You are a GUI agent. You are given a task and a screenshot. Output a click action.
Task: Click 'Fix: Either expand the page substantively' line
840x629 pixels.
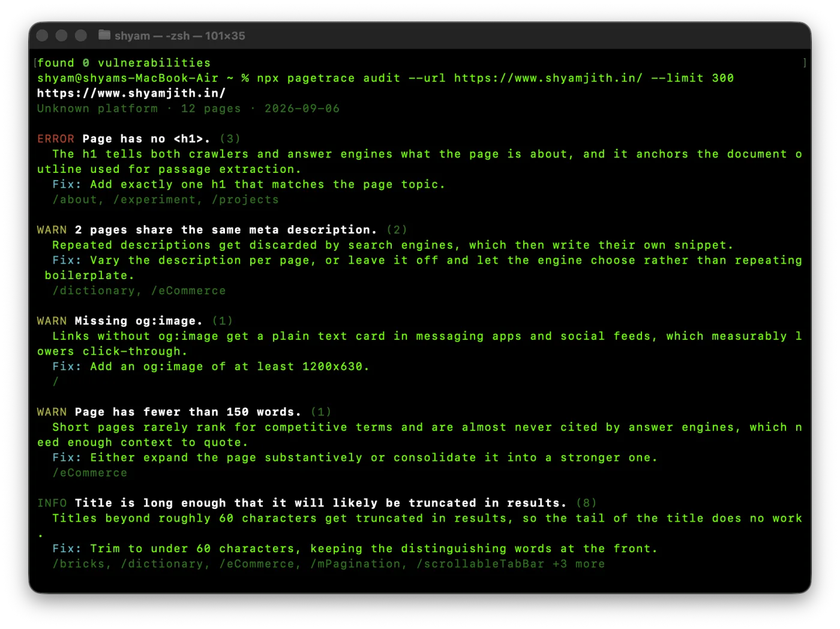(x=355, y=457)
